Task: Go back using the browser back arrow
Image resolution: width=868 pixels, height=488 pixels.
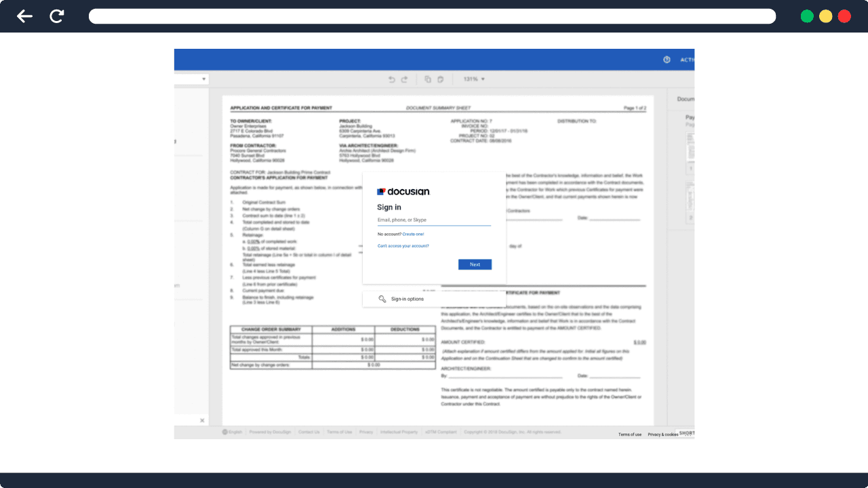Action: point(24,16)
